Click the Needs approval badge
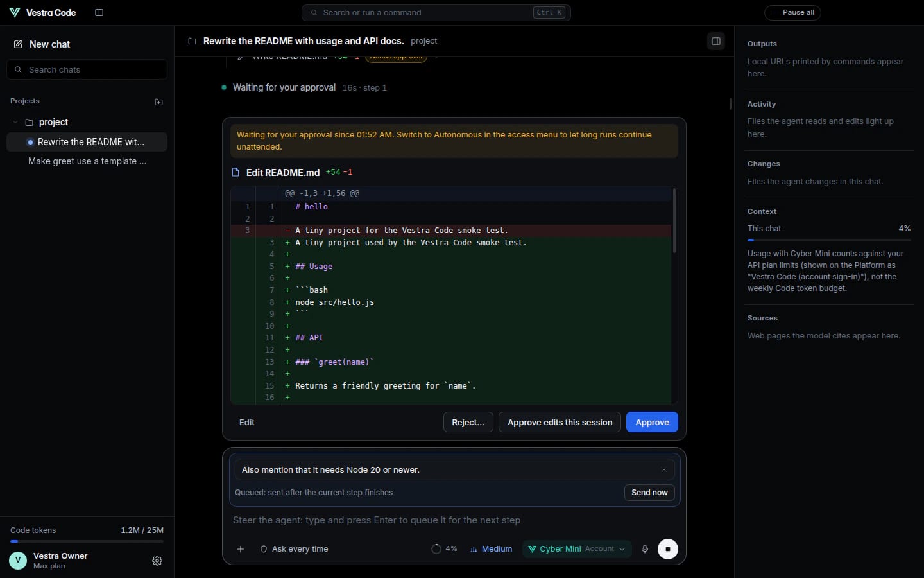 click(x=397, y=57)
